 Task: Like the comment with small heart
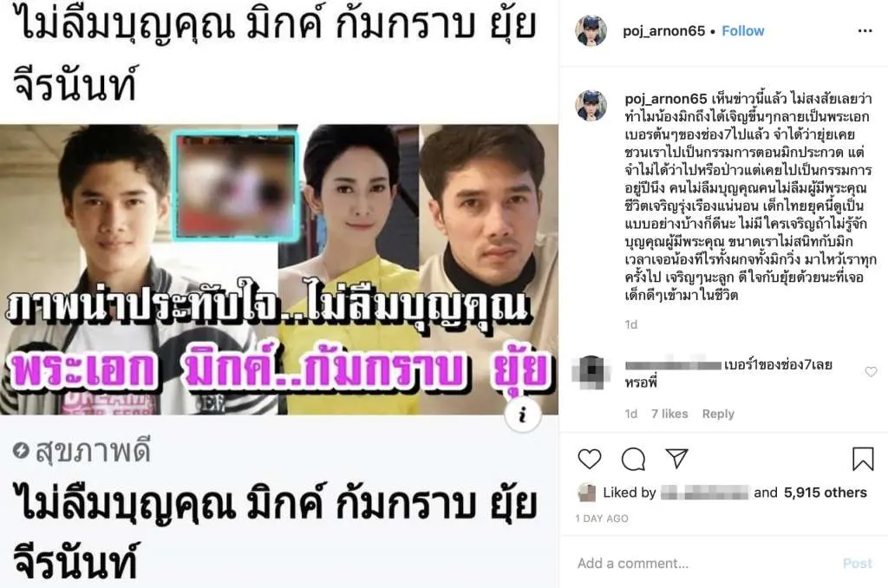[x=871, y=371]
